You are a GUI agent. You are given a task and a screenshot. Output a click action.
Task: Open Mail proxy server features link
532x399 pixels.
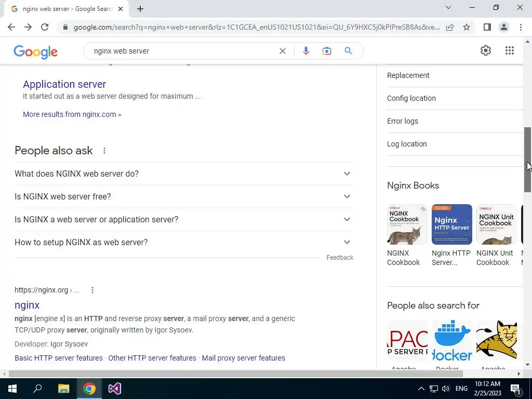(x=243, y=358)
